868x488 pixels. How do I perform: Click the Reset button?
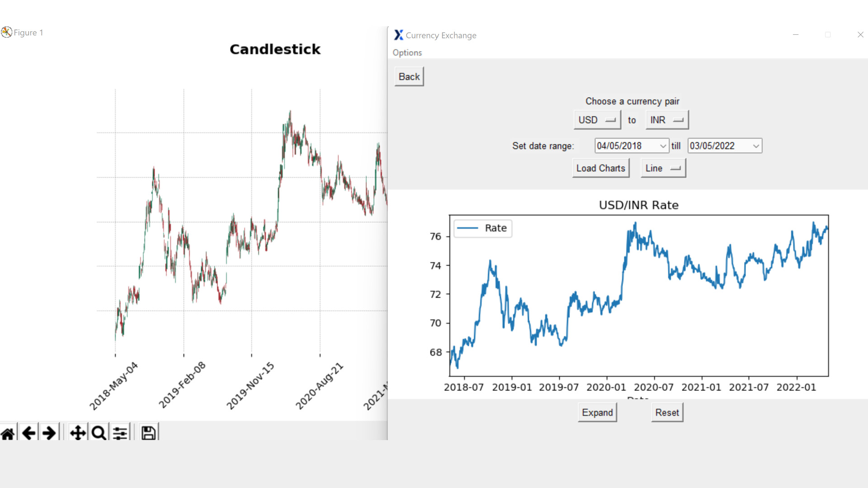(667, 413)
